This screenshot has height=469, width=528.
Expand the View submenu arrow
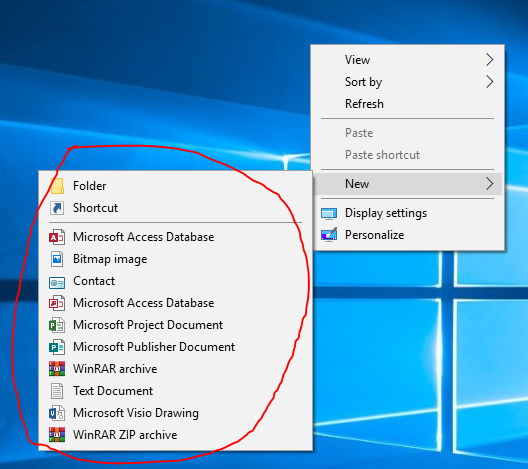click(490, 60)
